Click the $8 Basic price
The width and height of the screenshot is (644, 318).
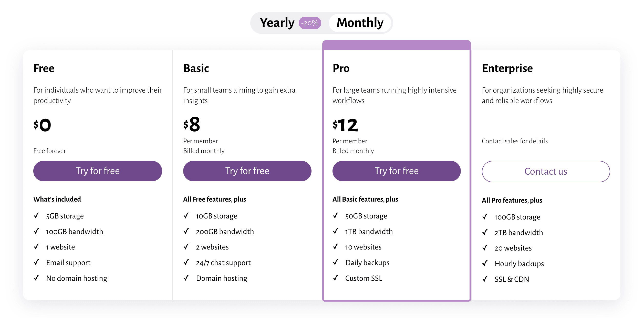point(192,125)
